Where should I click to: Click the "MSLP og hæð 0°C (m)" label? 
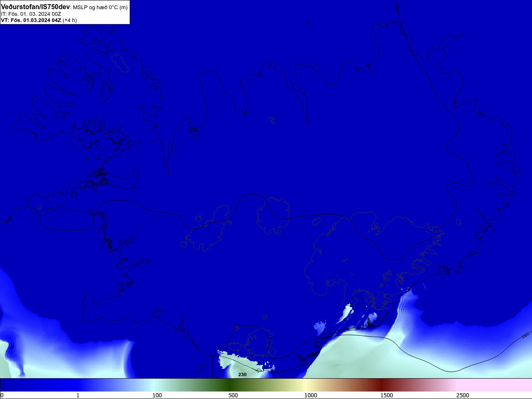click(x=100, y=7)
